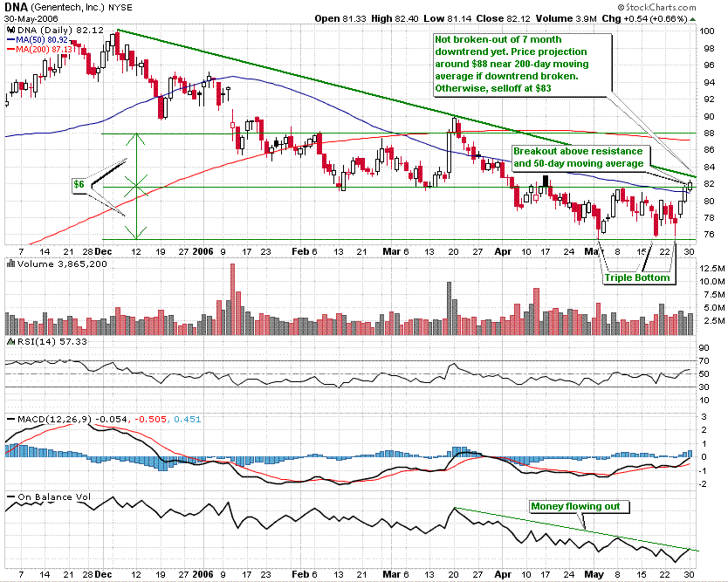Click the 'Not broken-out of 7 month downtrend' note
This screenshot has width=728, height=582.
coord(522,64)
